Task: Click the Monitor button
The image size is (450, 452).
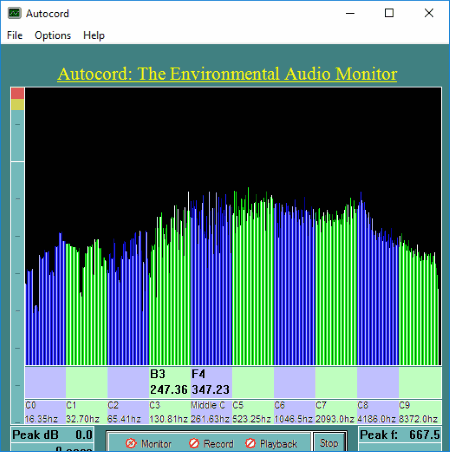Action: [x=148, y=444]
